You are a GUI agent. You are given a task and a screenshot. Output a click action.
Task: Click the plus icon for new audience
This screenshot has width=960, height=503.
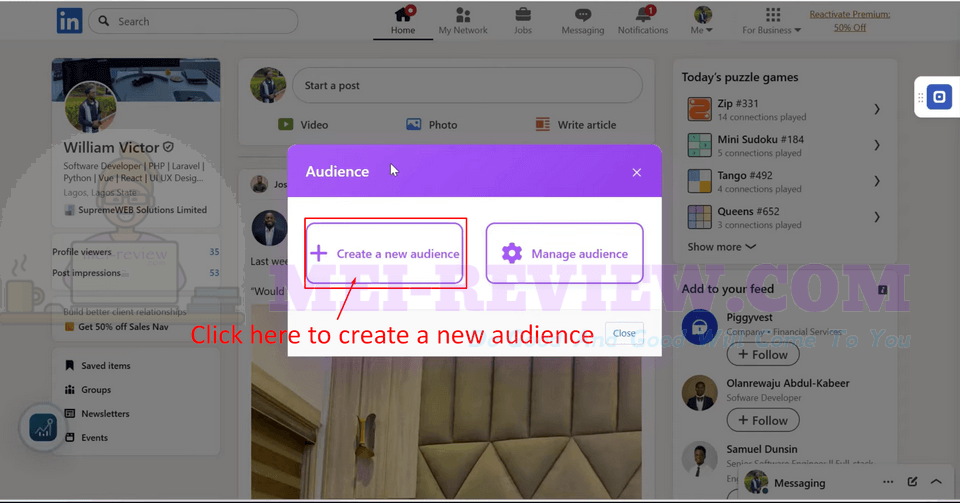point(319,253)
